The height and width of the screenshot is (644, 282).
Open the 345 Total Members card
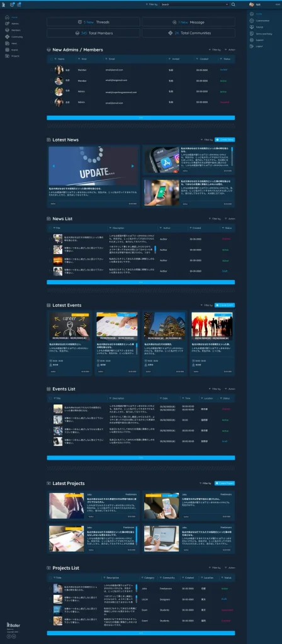(93, 33)
